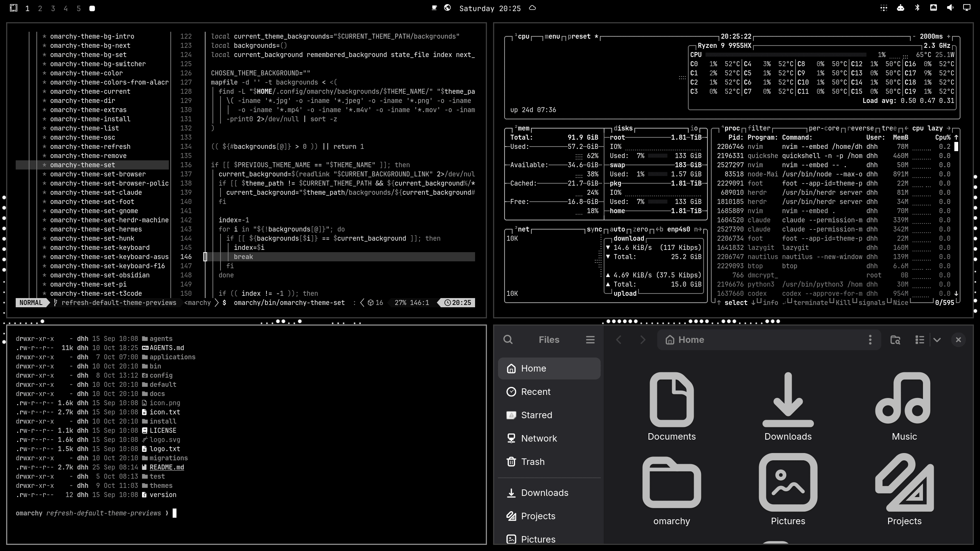980x551 pixels.
Task: Toggle zero in btop net panel
Action: (x=640, y=229)
